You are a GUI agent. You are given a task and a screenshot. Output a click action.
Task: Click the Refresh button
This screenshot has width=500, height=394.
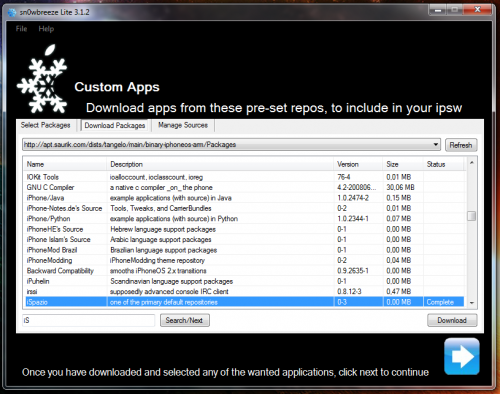tap(461, 145)
